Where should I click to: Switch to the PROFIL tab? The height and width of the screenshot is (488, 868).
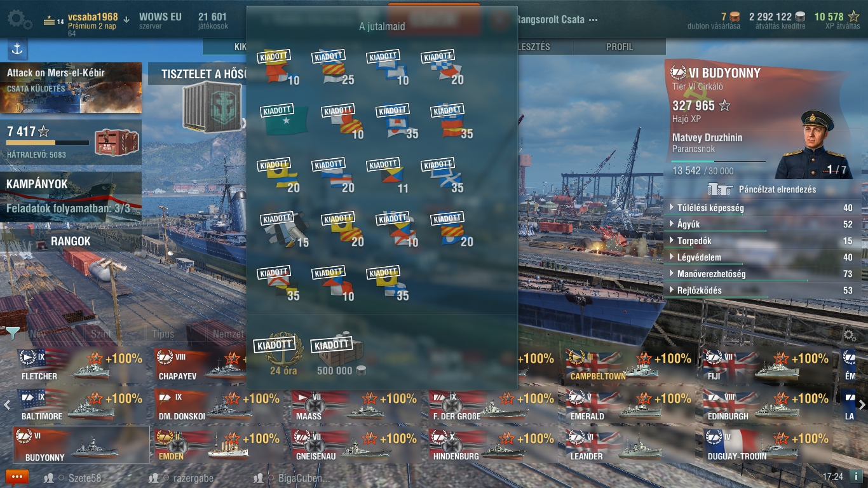620,47
